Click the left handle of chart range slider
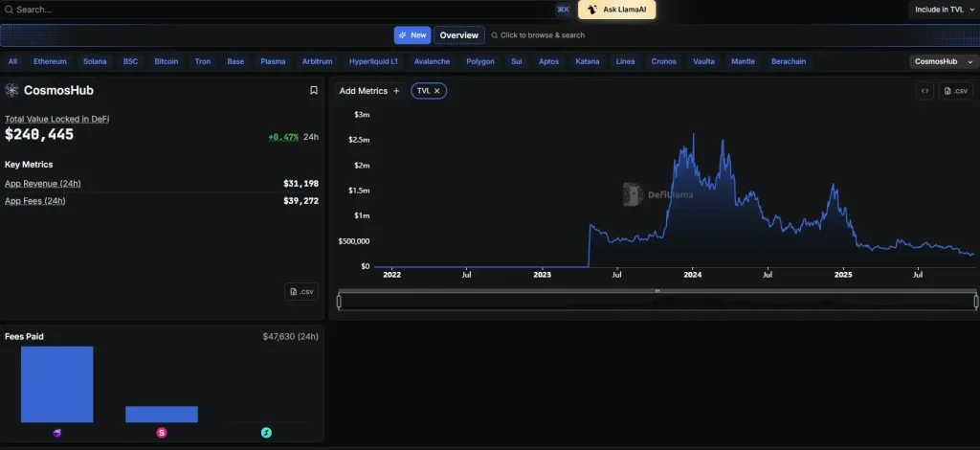 click(340, 302)
